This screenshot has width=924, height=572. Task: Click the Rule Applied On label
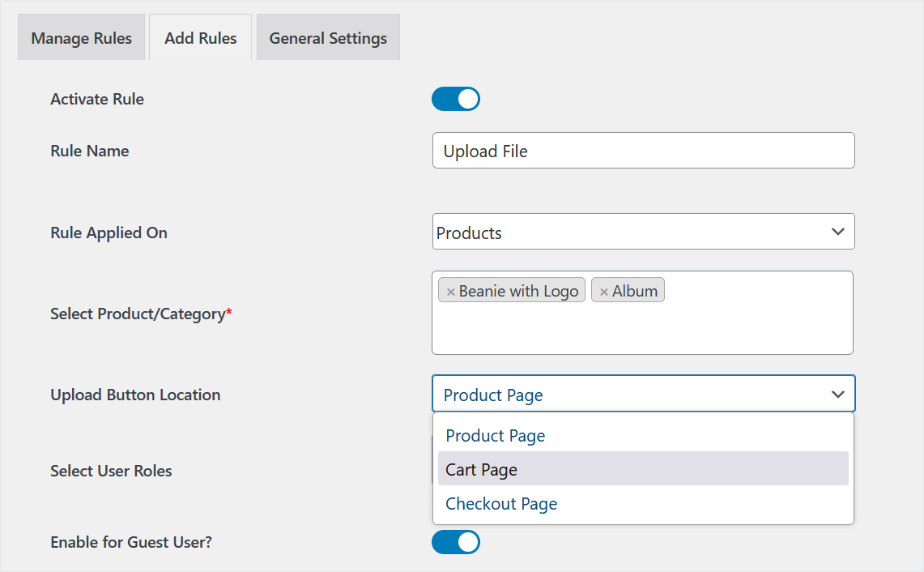tap(109, 233)
